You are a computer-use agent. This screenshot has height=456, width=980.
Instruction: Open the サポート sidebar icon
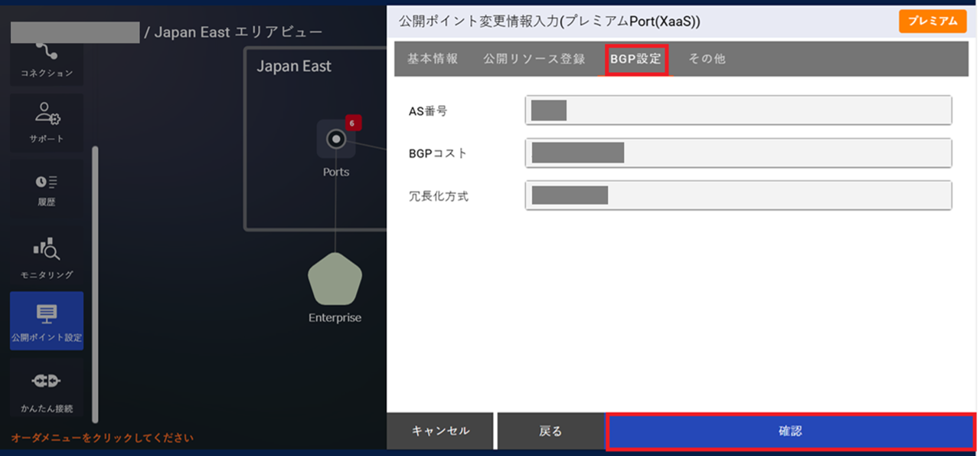pyautogui.click(x=46, y=121)
